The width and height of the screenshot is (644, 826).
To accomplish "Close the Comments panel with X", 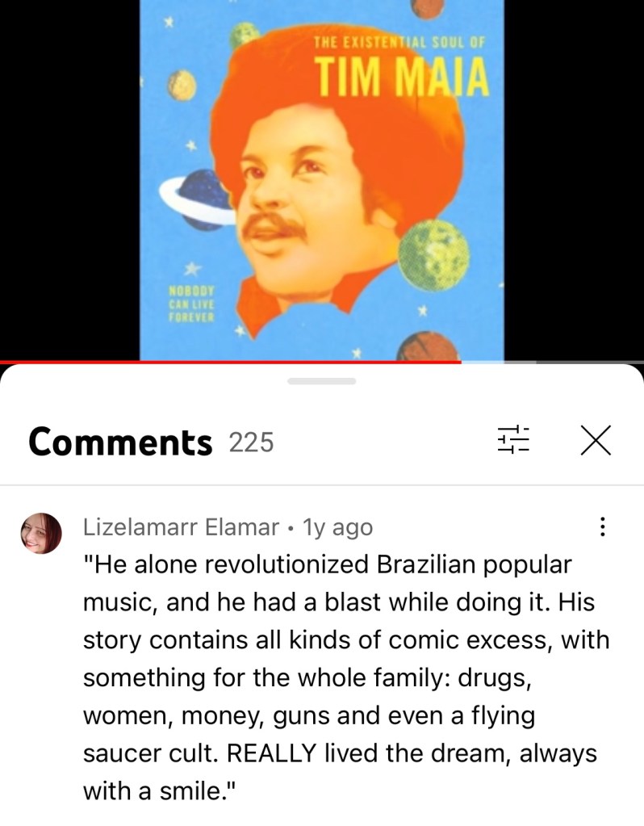I will tap(596, 440).
